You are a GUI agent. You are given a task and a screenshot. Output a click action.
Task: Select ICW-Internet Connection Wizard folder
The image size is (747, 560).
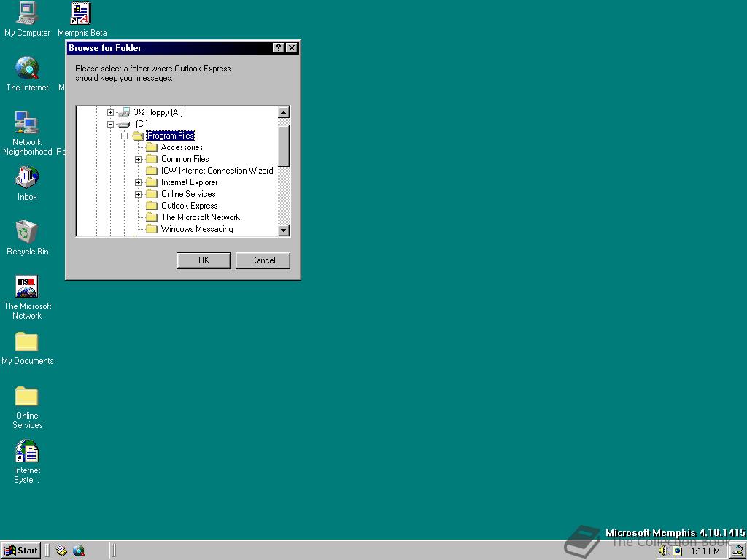point(217,171)
